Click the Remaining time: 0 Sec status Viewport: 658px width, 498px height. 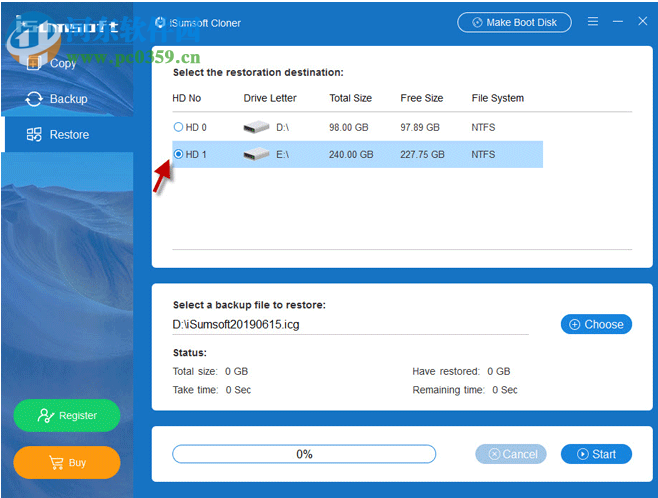(465, 390)
